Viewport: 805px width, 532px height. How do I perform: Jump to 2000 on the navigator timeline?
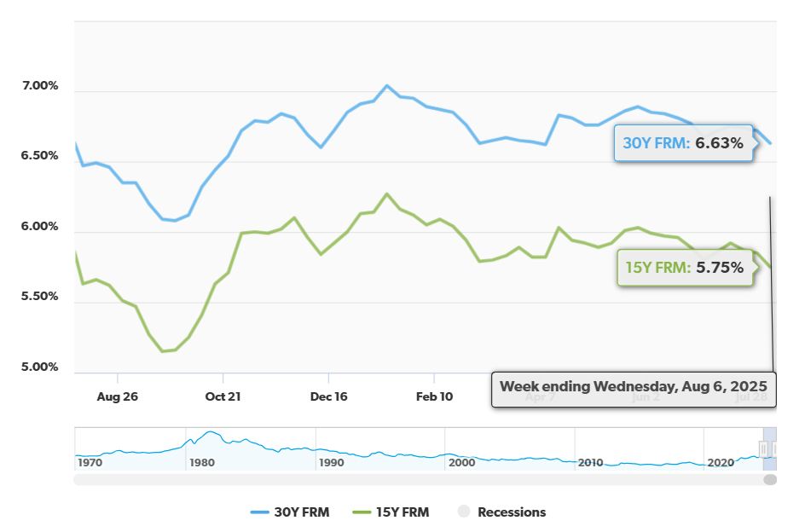pos(460,462)
